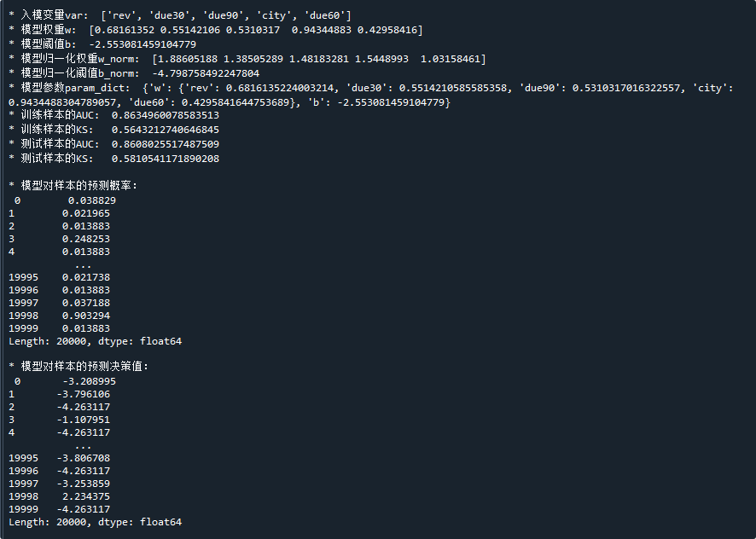The height and width of the screenshot is (539, 756).
Task: Click training sample AUC value 0.8634960078583513
Action: [x=166, y=115]
